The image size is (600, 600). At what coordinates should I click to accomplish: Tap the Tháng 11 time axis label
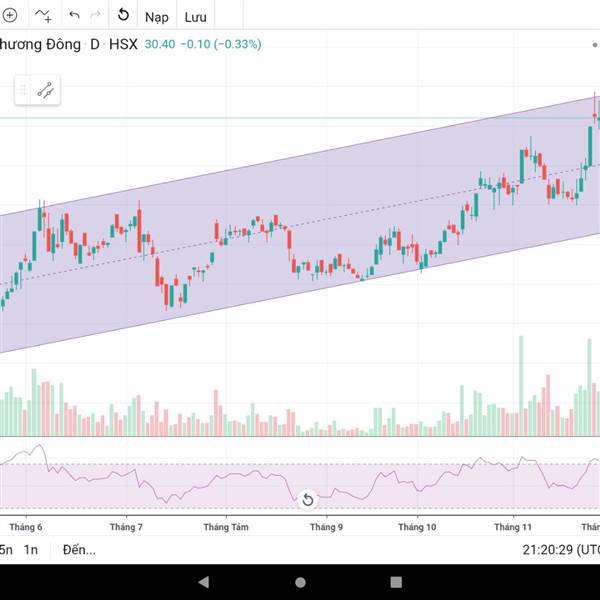[x=513, y=527]
